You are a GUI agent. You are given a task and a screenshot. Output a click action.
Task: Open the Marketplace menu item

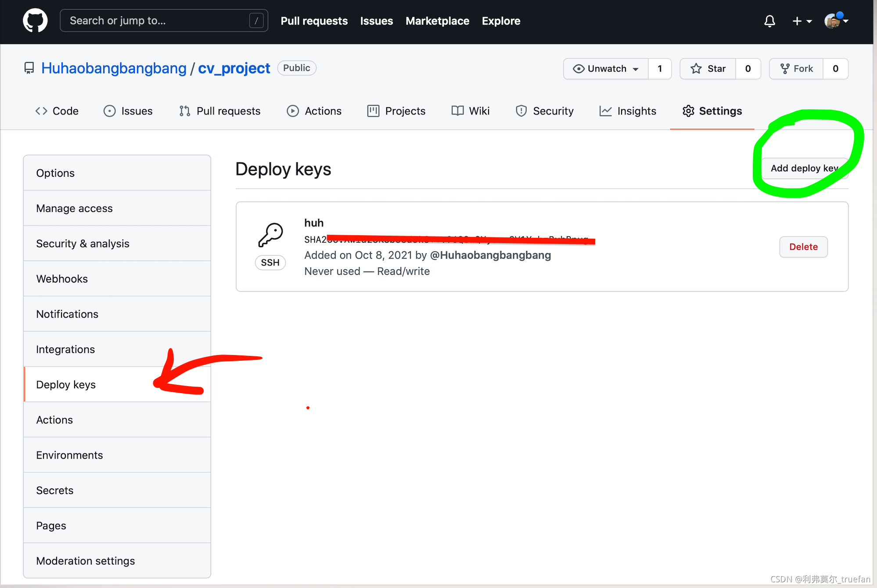coord(437,21)
